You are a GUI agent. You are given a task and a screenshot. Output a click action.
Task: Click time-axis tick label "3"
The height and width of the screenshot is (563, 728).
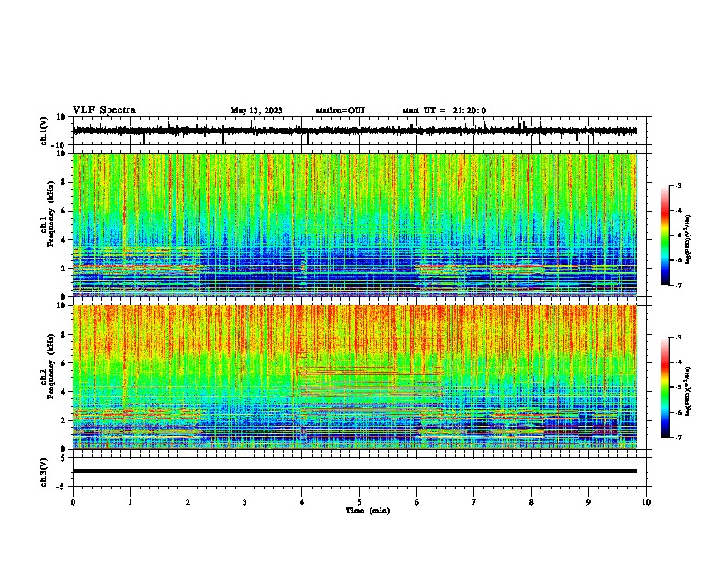pos(245,502)
